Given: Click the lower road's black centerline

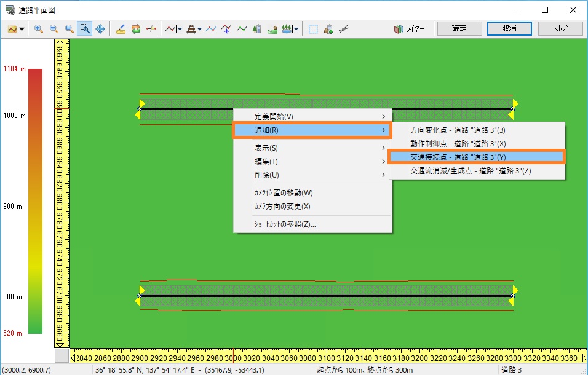Looking at the screenshot, I should (326, 296).
